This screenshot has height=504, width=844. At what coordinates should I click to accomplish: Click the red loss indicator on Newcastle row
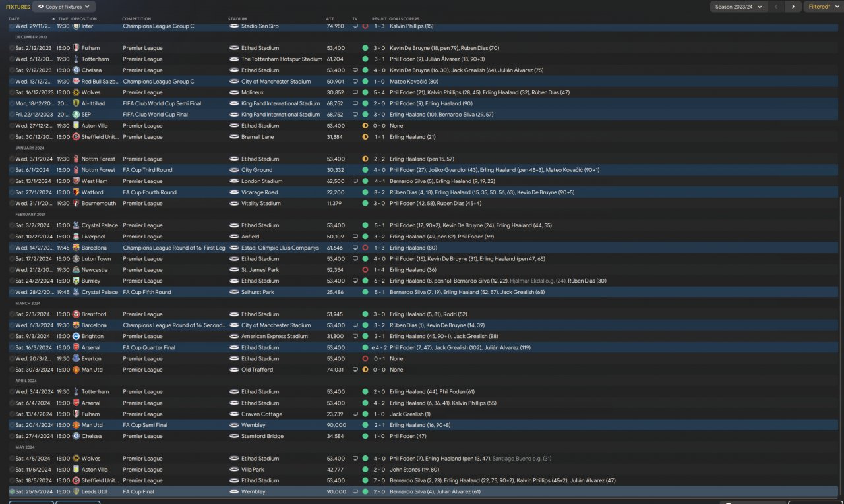pyautogui.click(x=365, y=270)
